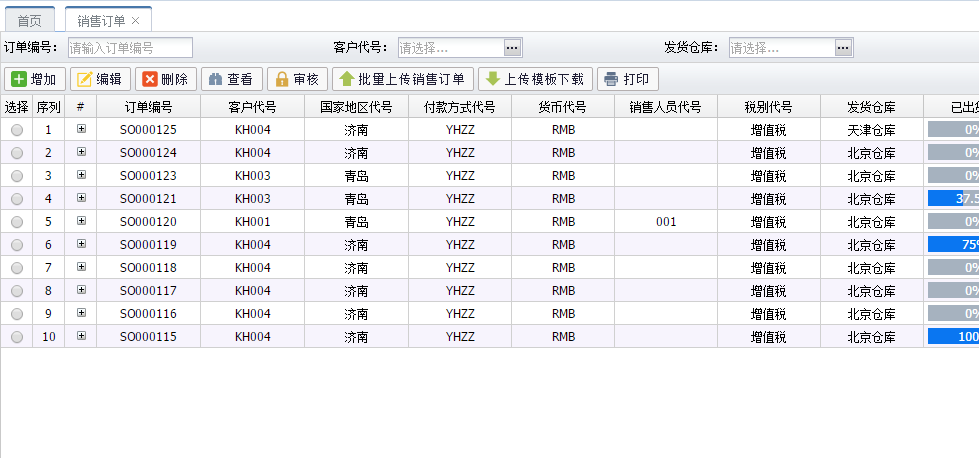The width and height of the screenshot is (979, 458).
Task: Switch to the Home (首页) tab
Action: (x=30, y=21)
